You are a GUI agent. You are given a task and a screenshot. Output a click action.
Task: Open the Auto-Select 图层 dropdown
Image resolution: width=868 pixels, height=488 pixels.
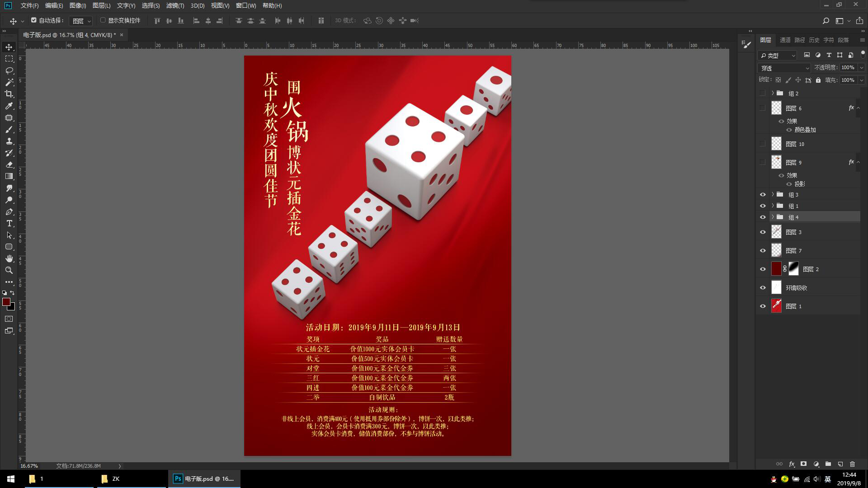(x=82, y=21)
